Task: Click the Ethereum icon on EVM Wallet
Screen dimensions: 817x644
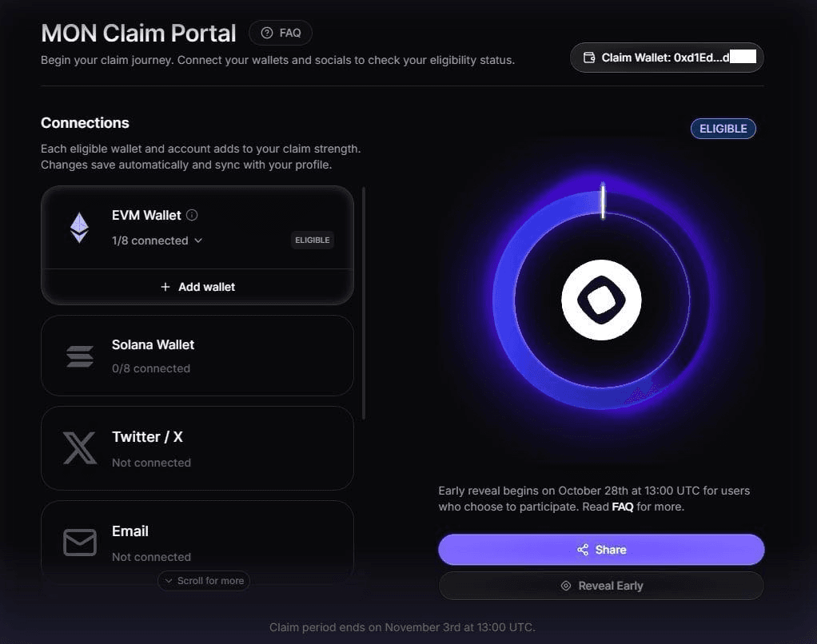Action: coord(79,228)
